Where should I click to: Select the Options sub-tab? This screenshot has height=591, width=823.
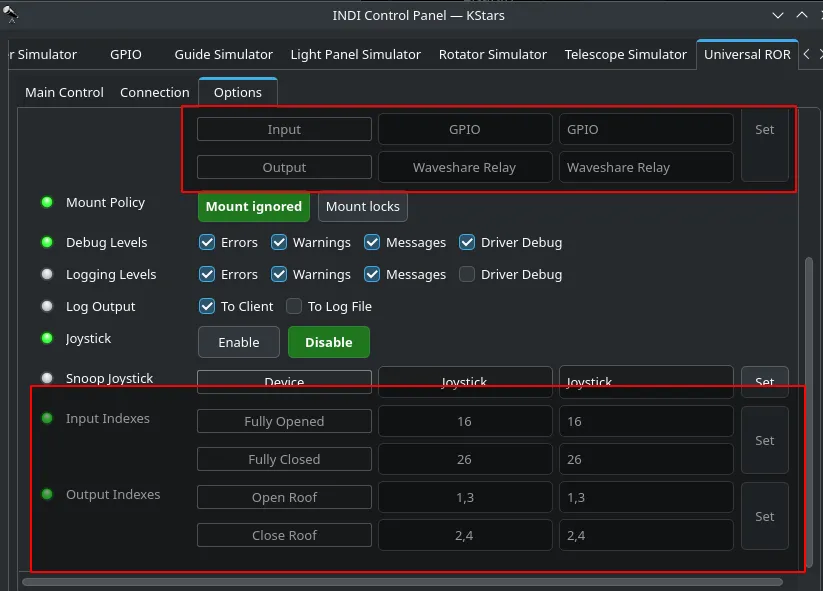238,92
